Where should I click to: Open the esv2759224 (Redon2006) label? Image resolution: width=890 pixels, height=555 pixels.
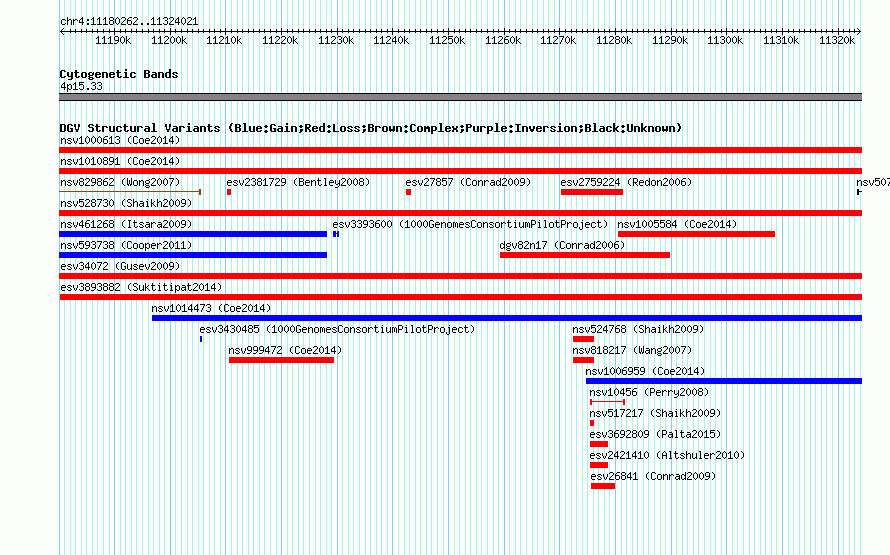coord(626,182)
